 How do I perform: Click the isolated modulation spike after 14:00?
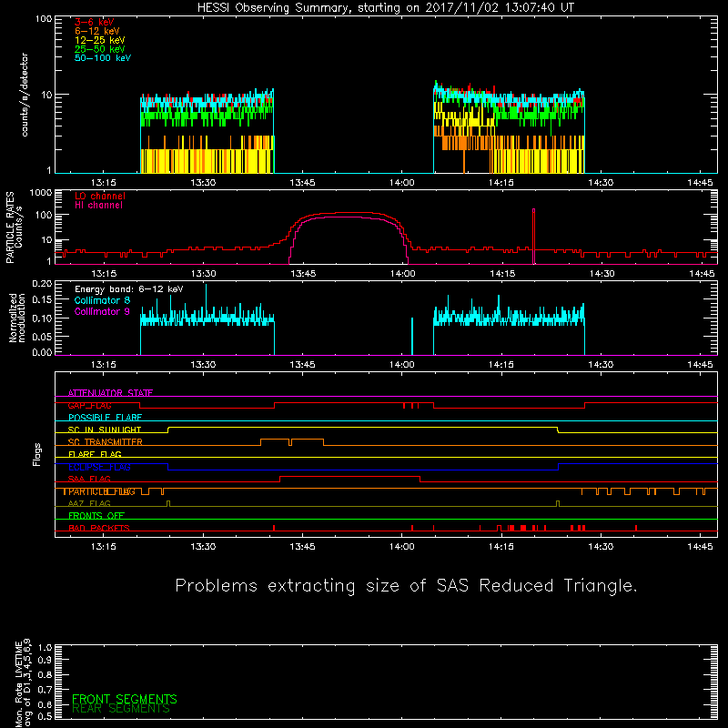pos(412,336)
